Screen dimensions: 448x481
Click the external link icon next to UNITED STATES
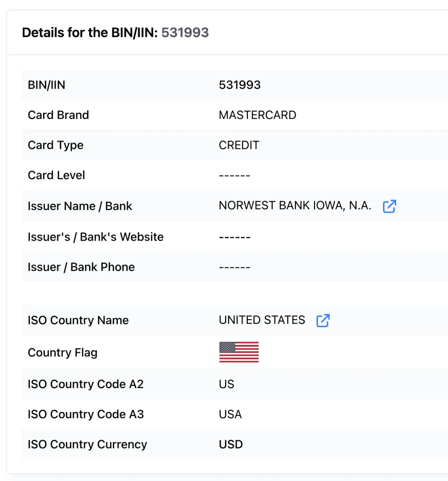(323, 320)
